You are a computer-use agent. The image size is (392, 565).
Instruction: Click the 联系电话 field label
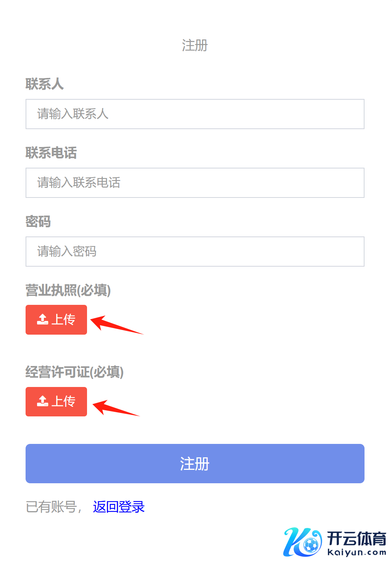(51, 153)
